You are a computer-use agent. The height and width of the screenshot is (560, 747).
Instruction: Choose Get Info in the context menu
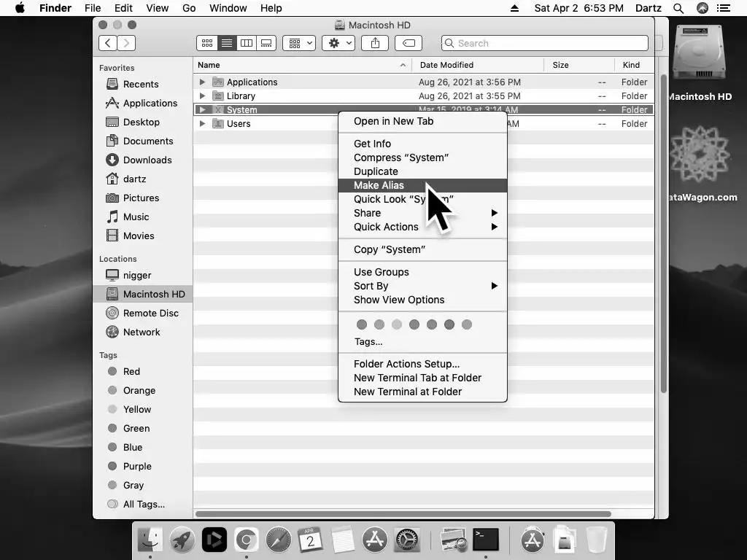point(422,144)
